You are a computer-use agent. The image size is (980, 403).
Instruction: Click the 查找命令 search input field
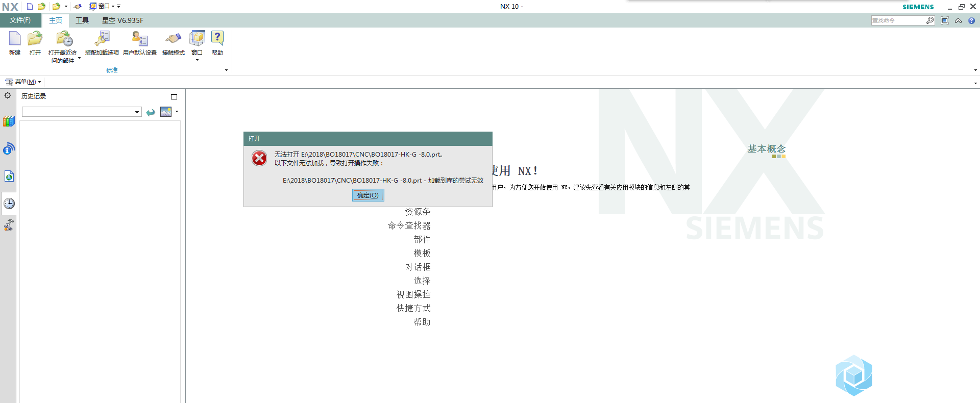coord(898,20)
